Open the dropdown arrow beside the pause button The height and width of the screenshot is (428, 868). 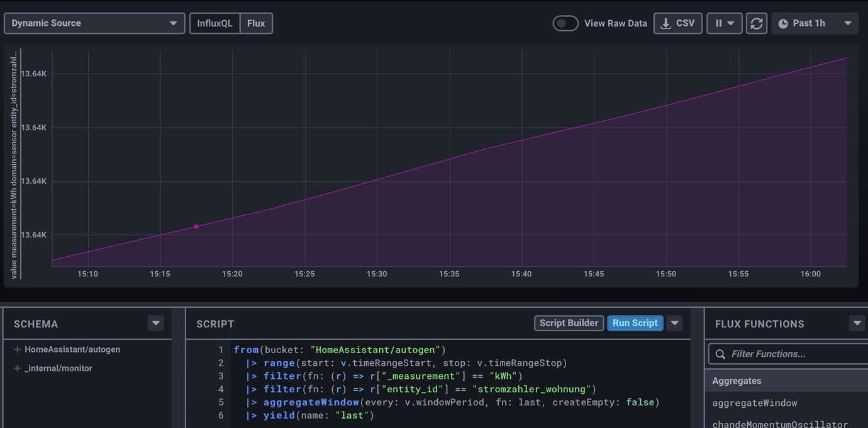(732, 23)
